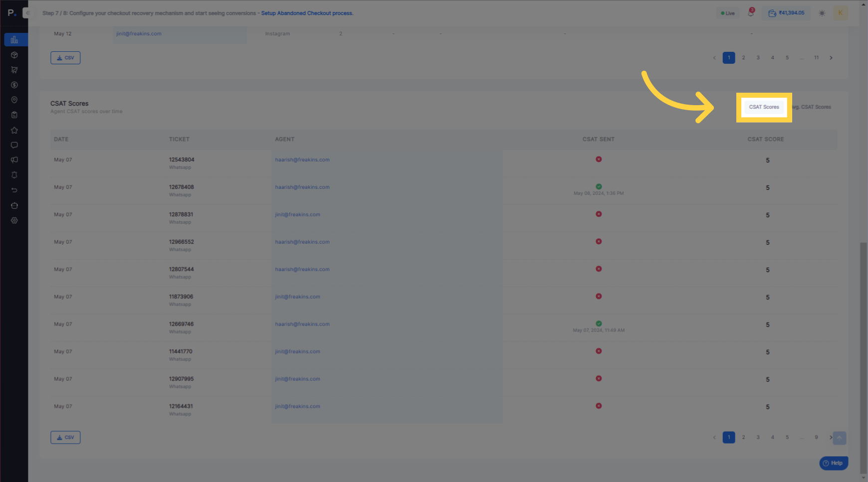Screen dimensions: 868x482
Task: Open jinit@freakins.com link in May 12 row
Action: pyautogui.click(x=139, y=34)
